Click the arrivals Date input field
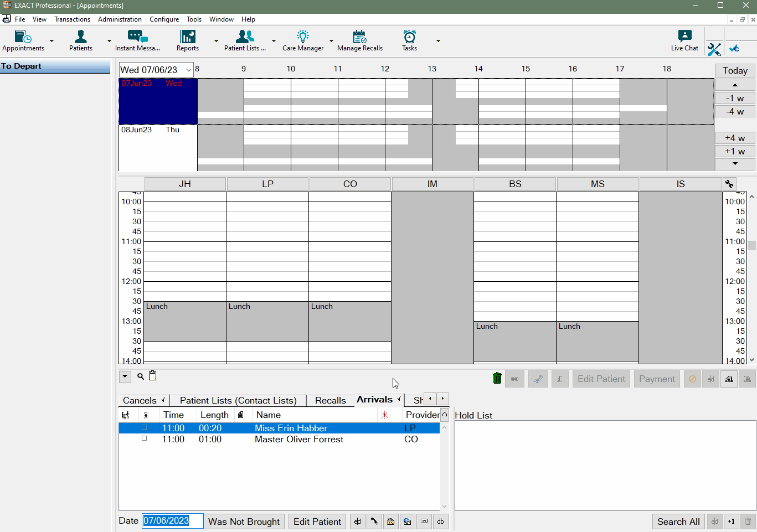The width and height of the screenshot is (757, 532). point(172,521)
